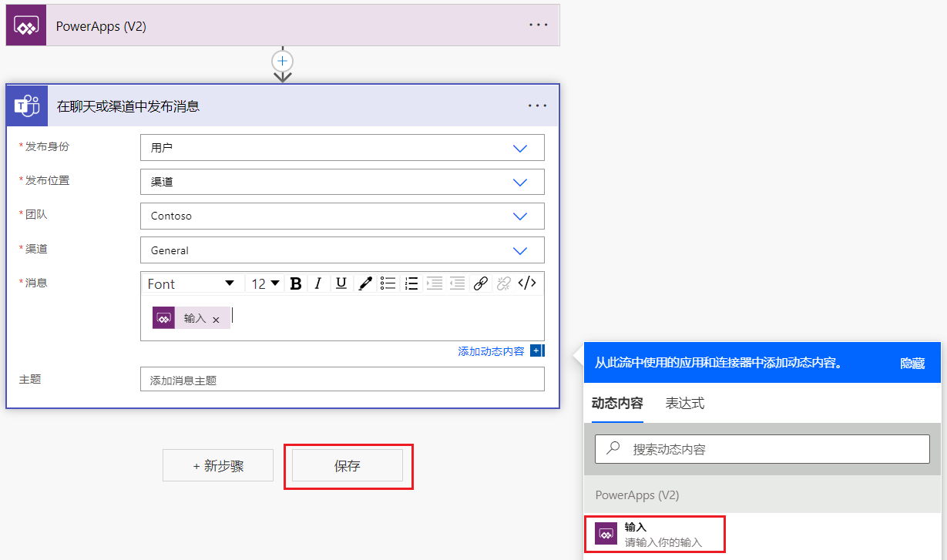Switch to the 动态内容 tab
947x560 pixels.
pyautogui.click(x=617, y=403)
